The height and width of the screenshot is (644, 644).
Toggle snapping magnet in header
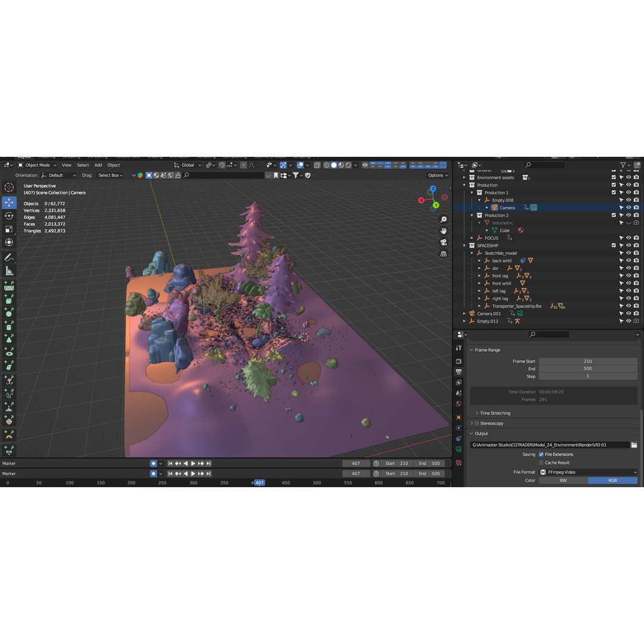point(222,165)
